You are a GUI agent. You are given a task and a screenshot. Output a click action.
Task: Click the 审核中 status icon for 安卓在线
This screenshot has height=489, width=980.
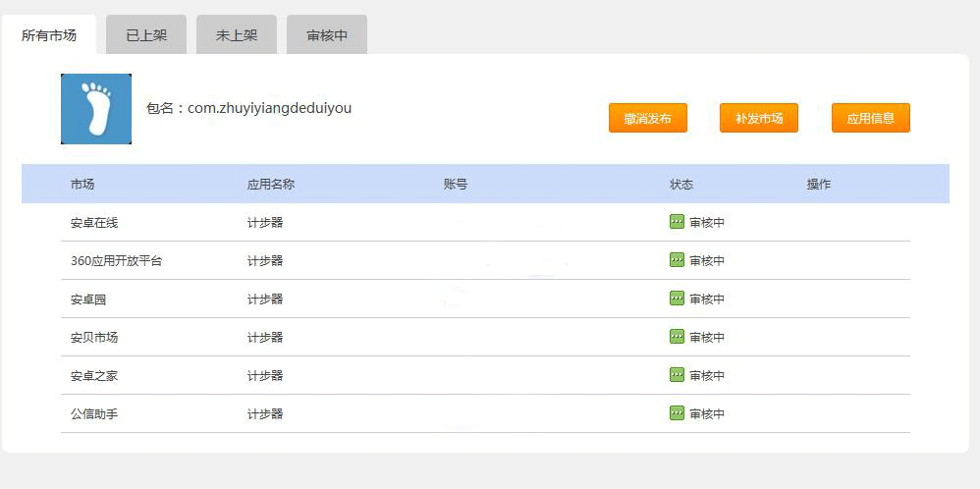click(x=677, y=221)
